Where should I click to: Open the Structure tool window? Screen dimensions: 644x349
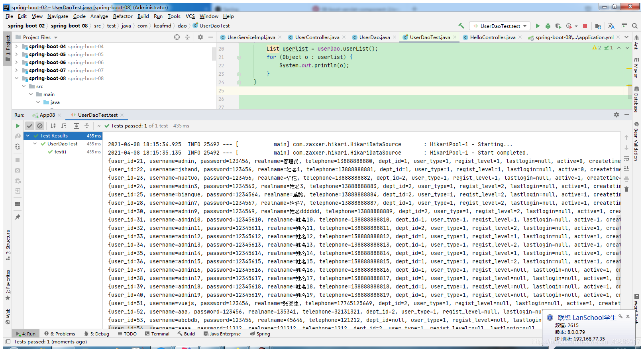(8, 245)
